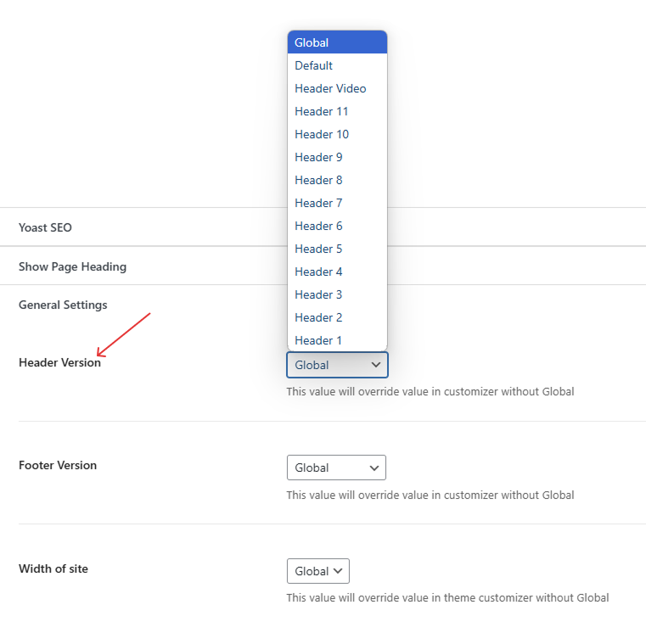Toggle the General Settings section
This screenshot has width=646, height=644.
coord(63,305)
